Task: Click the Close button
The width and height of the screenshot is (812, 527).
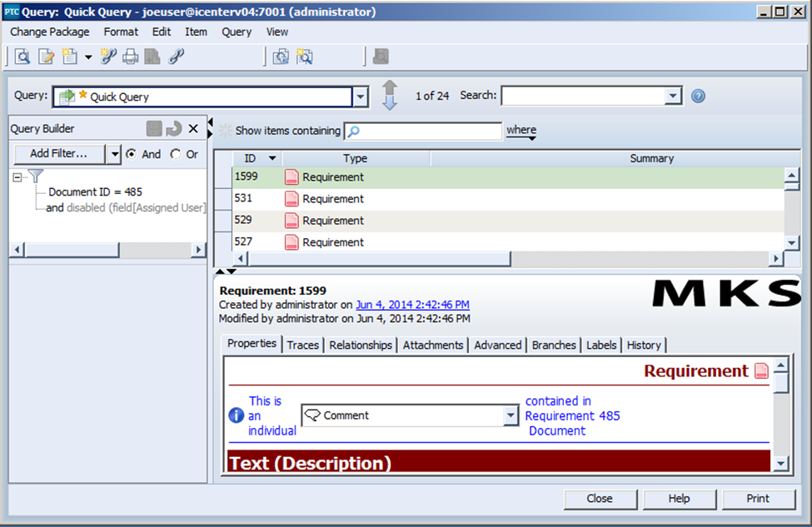Action: click(x=600, y=499)
